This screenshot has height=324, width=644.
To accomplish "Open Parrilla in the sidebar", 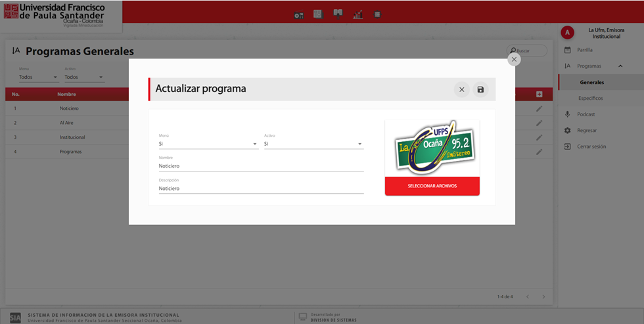I will coord(584,50).
